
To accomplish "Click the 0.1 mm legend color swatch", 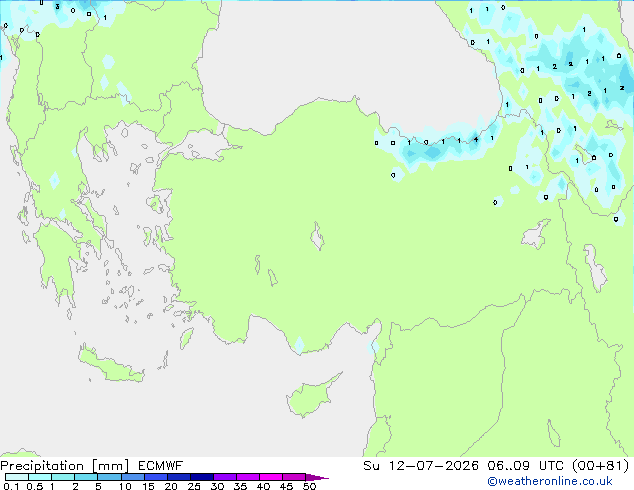I will (17, 477).
